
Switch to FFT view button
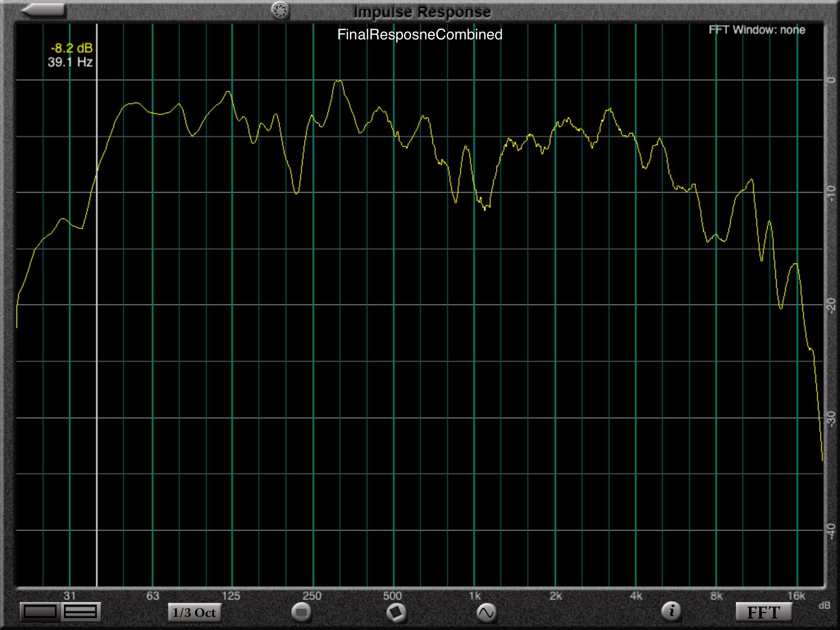[764, 612]
